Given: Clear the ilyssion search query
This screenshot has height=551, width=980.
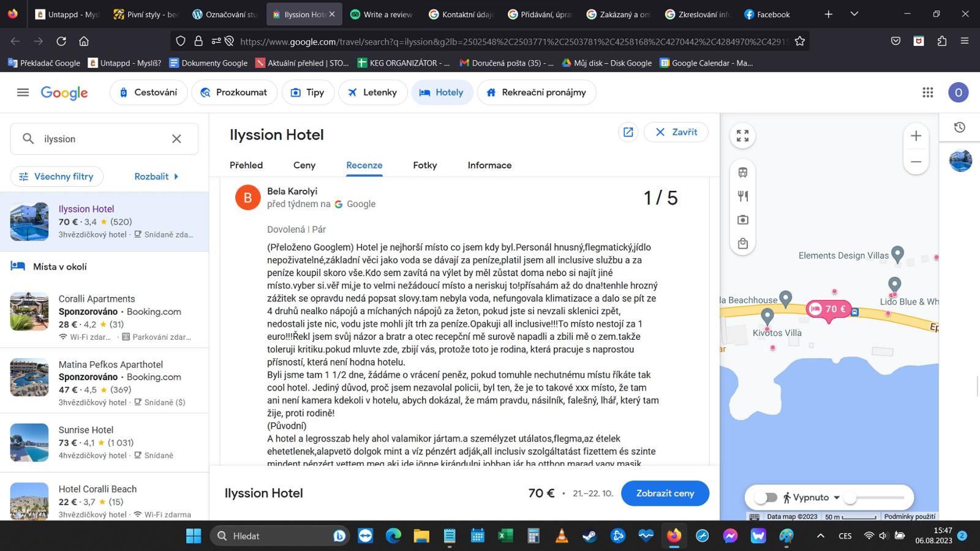Looking at the screenshot, I should click(x=176, y=139).
